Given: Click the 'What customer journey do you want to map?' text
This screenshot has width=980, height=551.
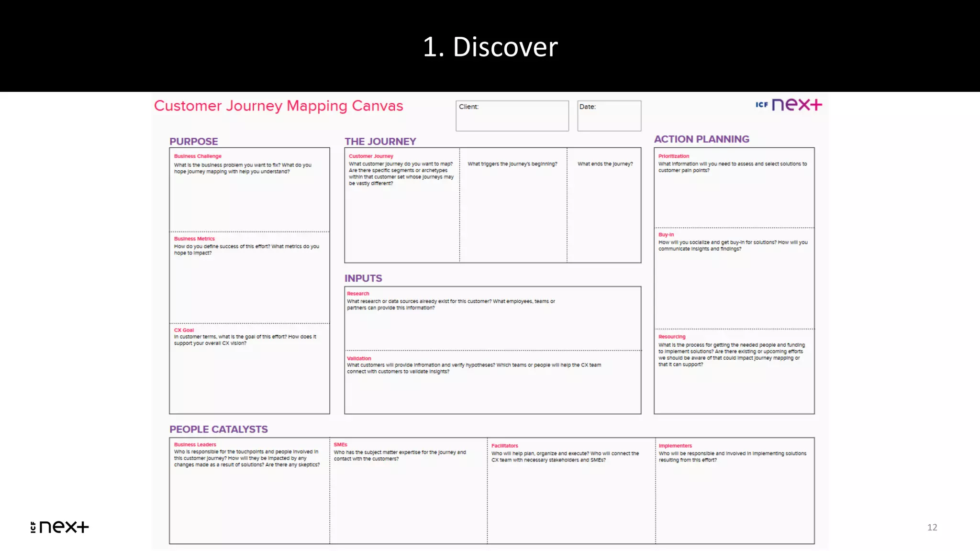Looking at the screenshot, I should click(401, 174).
